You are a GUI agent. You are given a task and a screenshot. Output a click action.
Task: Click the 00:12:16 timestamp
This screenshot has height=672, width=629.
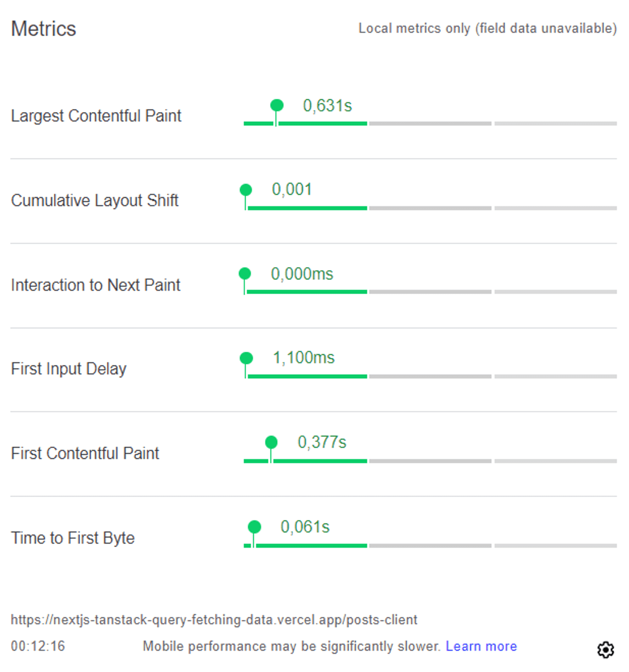coord(38,646)
